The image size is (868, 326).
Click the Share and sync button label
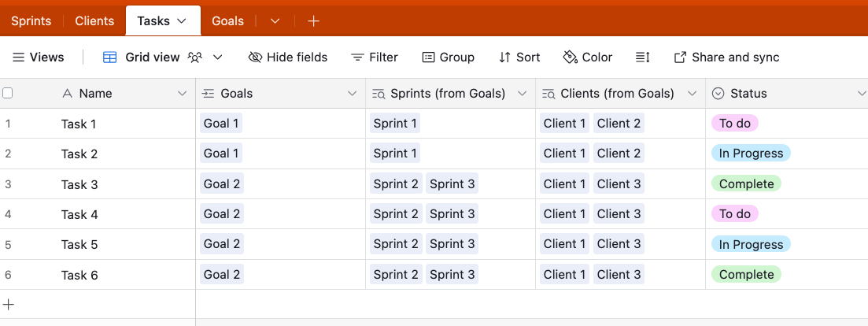(x=736, y=57)
